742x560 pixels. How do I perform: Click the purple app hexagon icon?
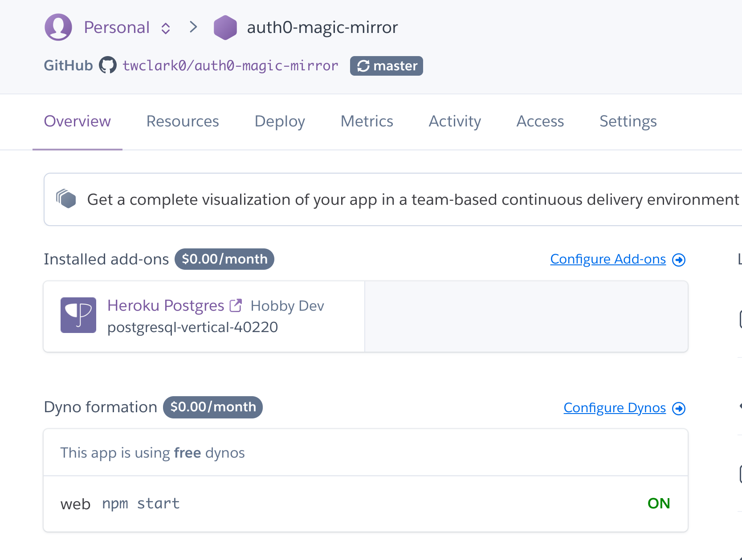(225, 28)
